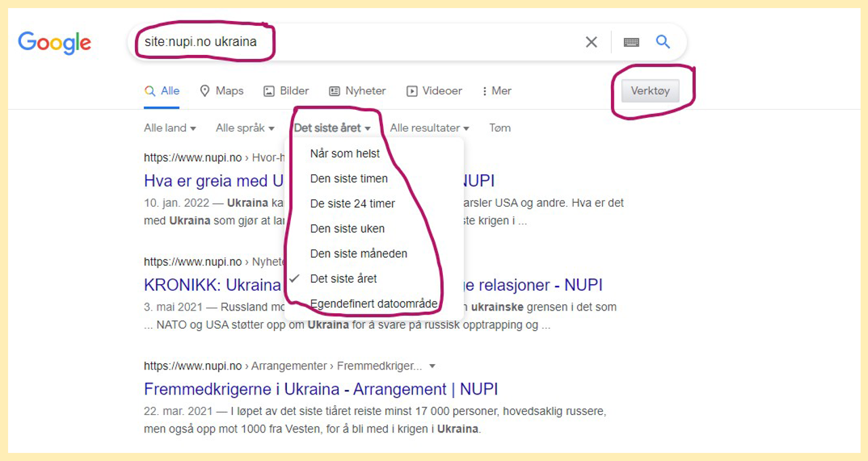This screenshot has height=461, width=868.
Task: Click the blue search magnifier icon
Action: coord(663,42)
